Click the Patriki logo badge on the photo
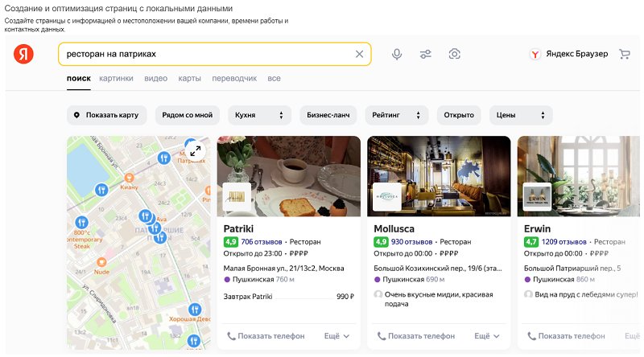This screenshot has width=644, height=357. point(237,196)
